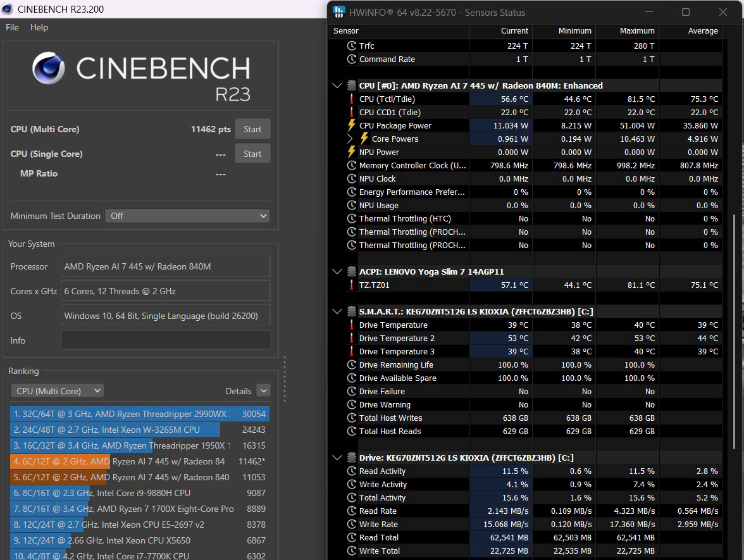Click the Average column header
744x560 pixels.
(x=690, y=31)
